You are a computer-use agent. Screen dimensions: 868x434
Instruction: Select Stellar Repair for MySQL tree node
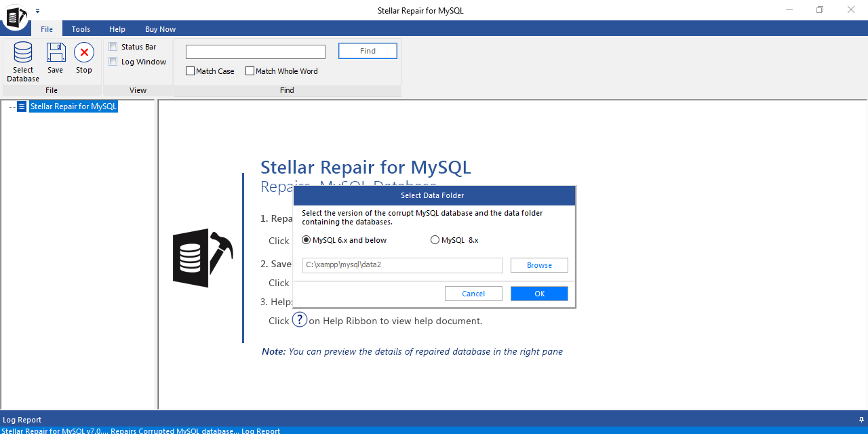click(x=73, y=106)
